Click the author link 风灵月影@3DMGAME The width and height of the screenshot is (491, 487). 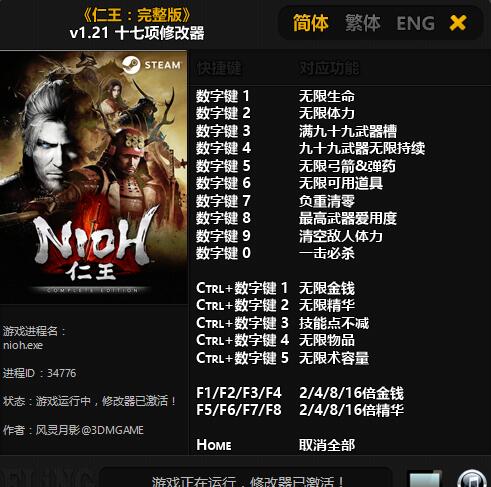pyautogui.click(x=90, y=430)
